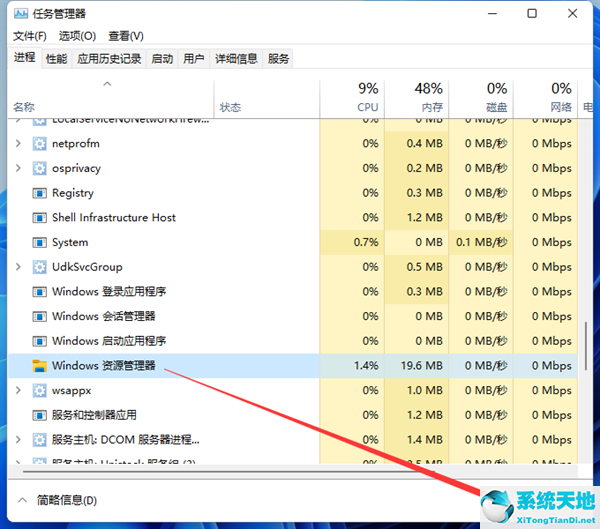Expand the UdkSvcGroup process group

point(18,267)
